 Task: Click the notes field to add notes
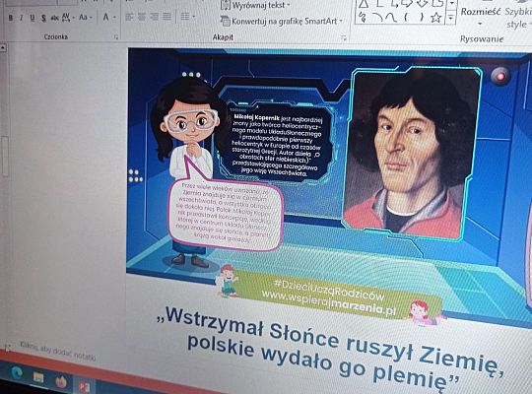(58, 351)
